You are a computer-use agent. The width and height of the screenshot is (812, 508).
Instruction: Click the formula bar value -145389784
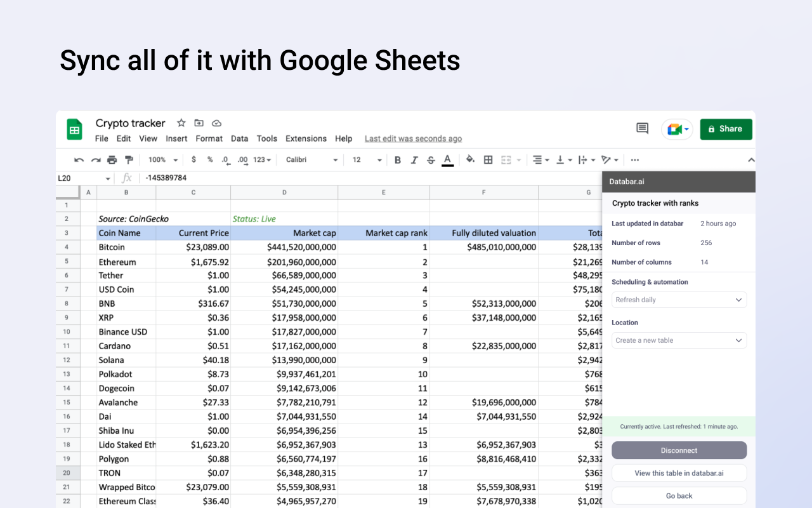(x=166, y=178)
